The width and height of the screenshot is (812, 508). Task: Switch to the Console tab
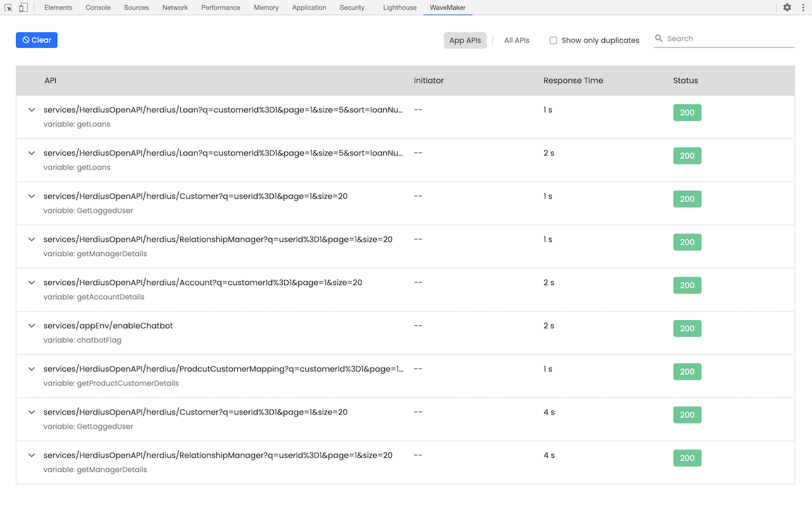pyautogui.click(x=98, y=8)
